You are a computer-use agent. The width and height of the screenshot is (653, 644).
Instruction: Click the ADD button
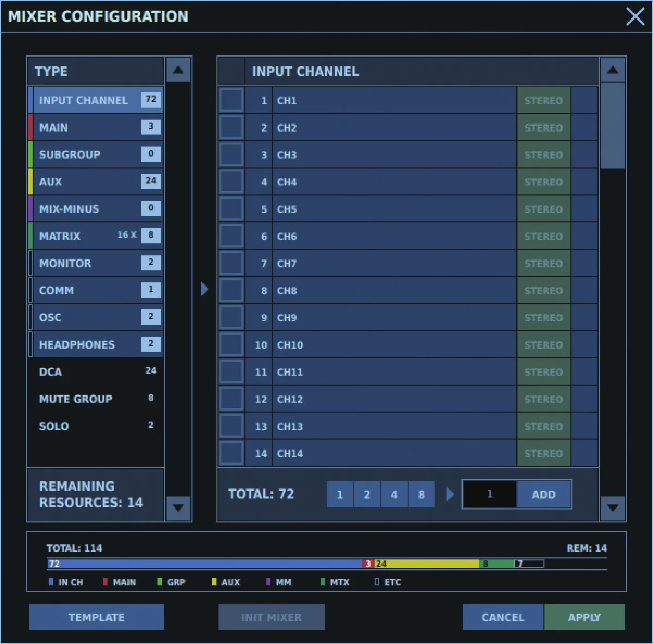pos(544,494)
